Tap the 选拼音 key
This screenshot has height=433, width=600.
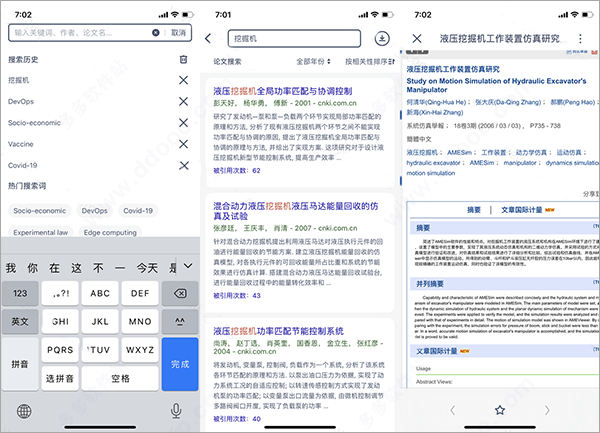pyautogui.click(x=60, y=378)
